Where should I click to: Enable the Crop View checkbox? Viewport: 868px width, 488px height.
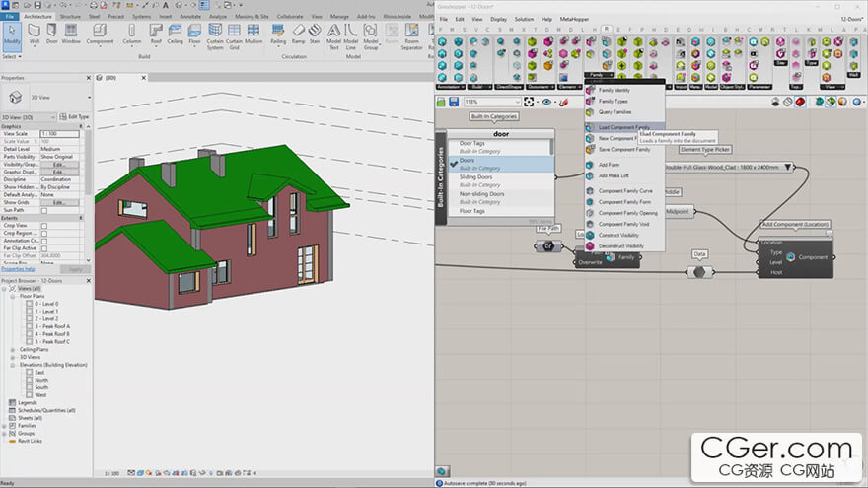click(x=44, y=226)
